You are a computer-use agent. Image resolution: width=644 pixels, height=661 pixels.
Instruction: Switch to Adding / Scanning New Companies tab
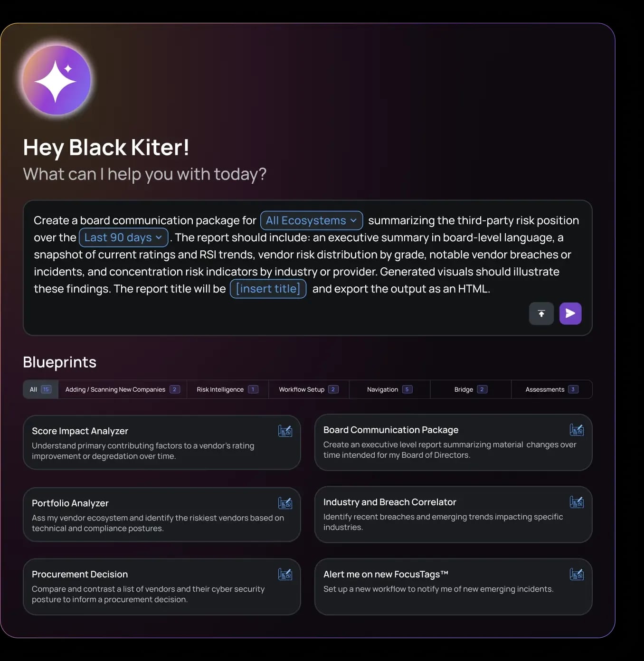tap(122, 389)
